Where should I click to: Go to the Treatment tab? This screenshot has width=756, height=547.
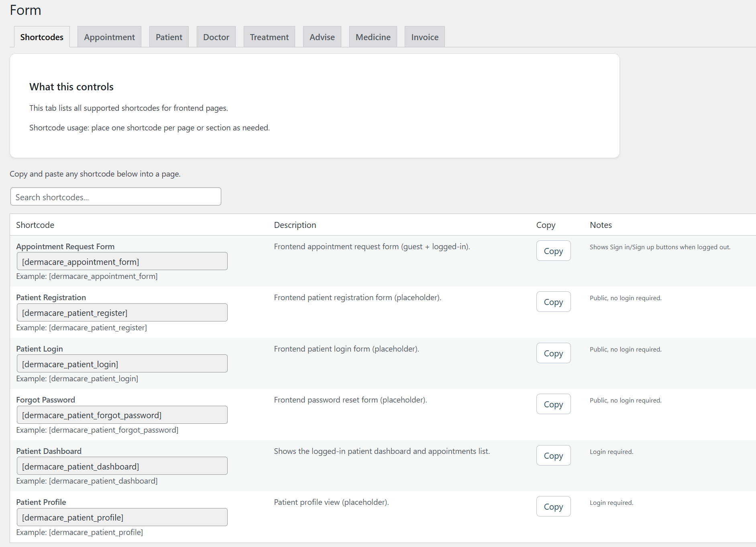point(269,37)
